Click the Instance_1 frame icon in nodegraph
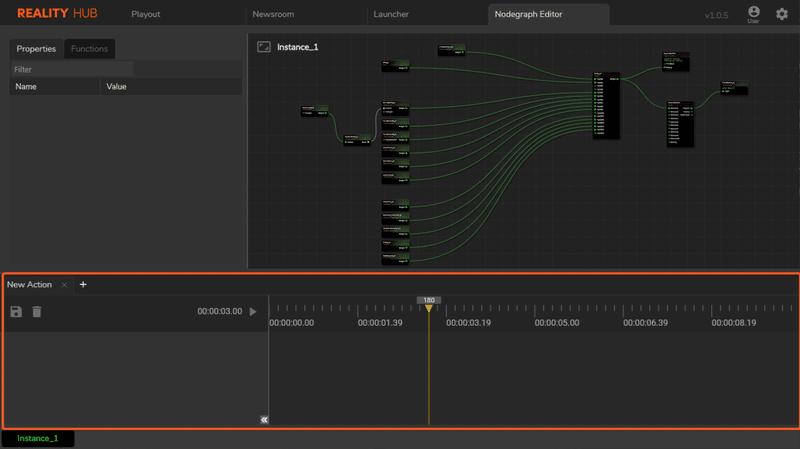The image size is (800, 449). (x=264, y=47)
